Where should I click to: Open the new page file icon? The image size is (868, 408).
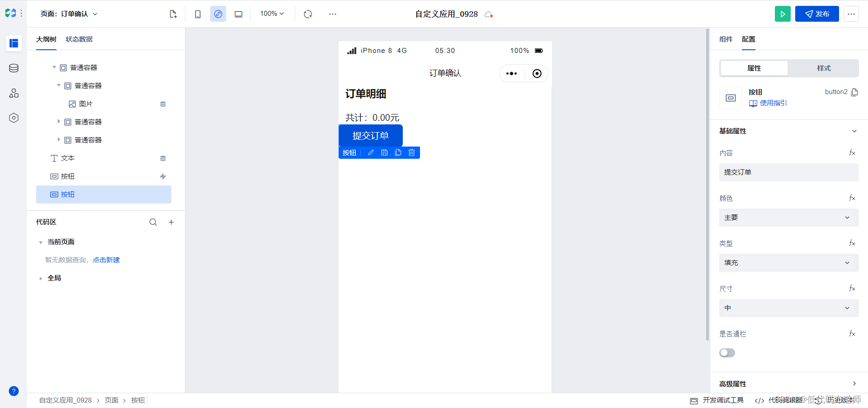[173, 14]
